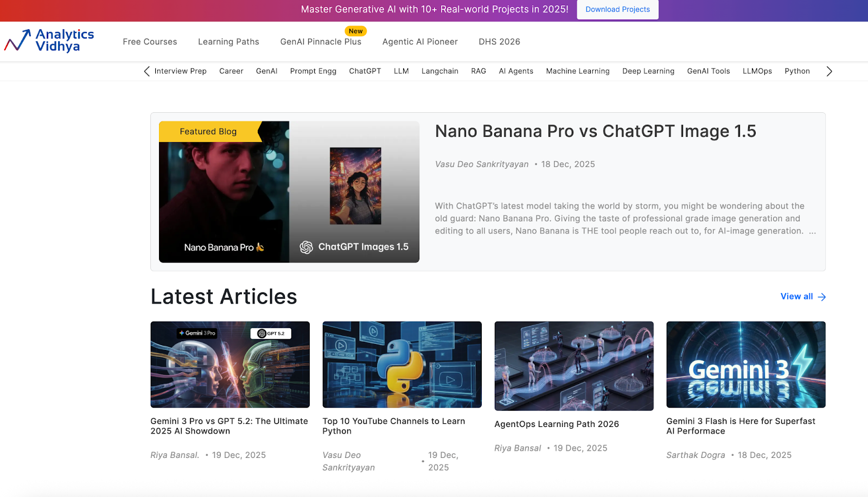Image resolution: width=868 pixels, height=497 pixels.
Task: Open the Learning Paths menu
Action: pos(228,42)
